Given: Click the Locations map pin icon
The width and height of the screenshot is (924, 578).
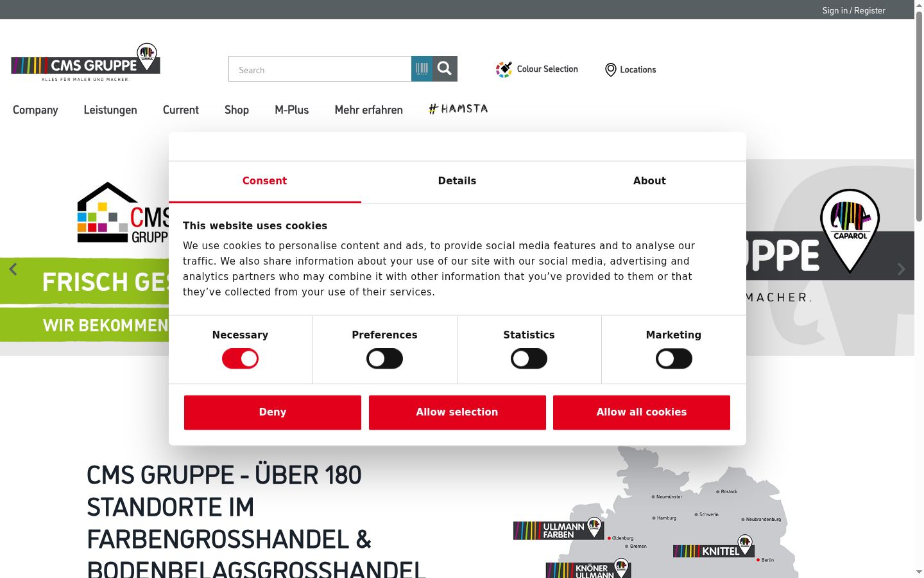Looking at the screenshot, I should tap(611, 69).
